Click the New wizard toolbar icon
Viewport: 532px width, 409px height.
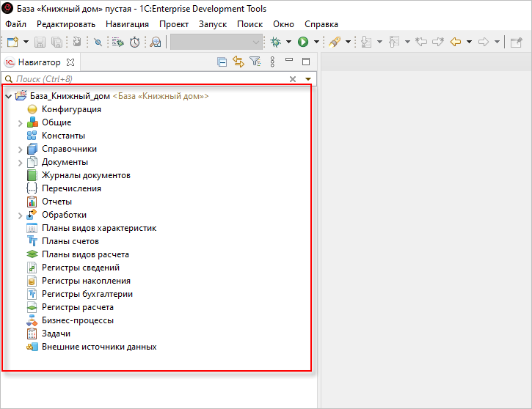(x=12, y=43)
